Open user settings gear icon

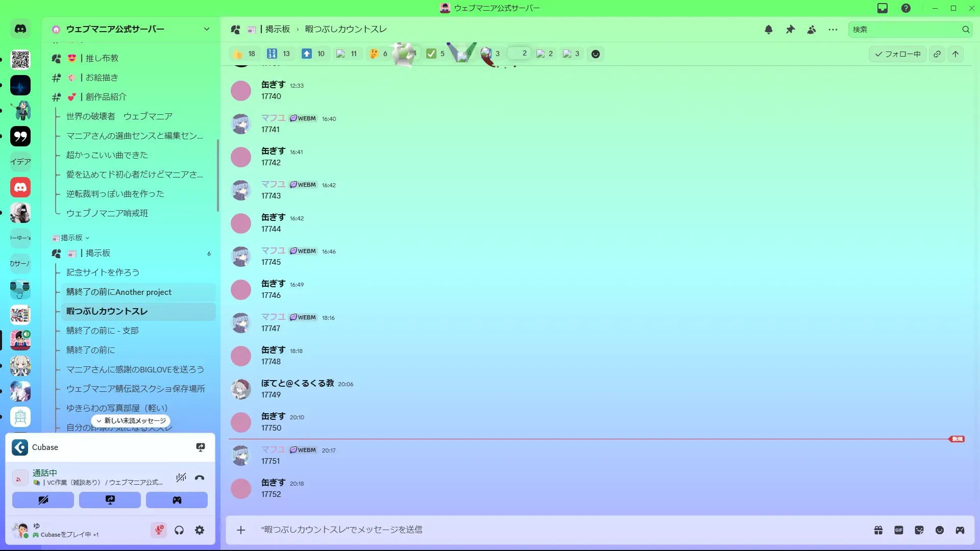tap(200, 531)
